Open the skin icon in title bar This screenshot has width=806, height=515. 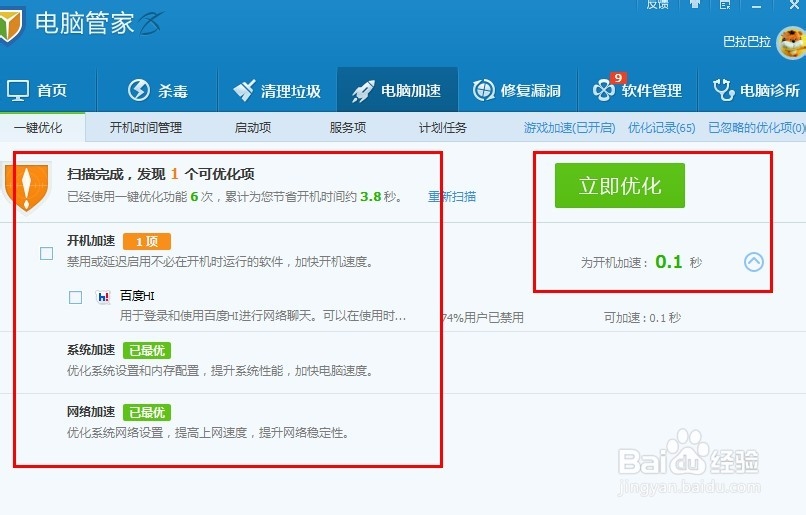pyautogui.click(x=695, y=5)
